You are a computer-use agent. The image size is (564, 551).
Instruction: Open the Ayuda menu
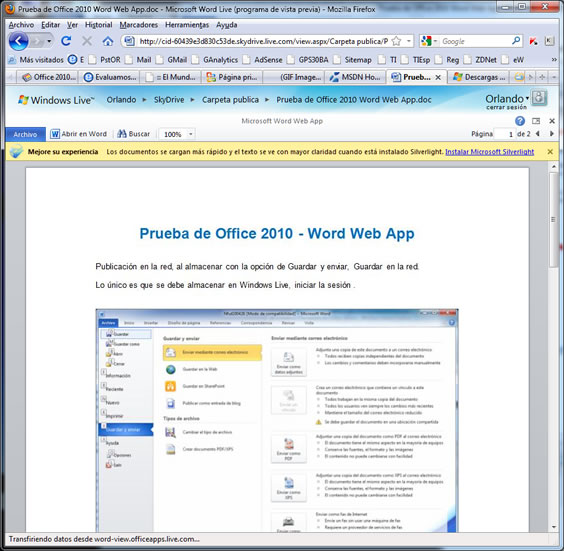(x=227, y=25)
